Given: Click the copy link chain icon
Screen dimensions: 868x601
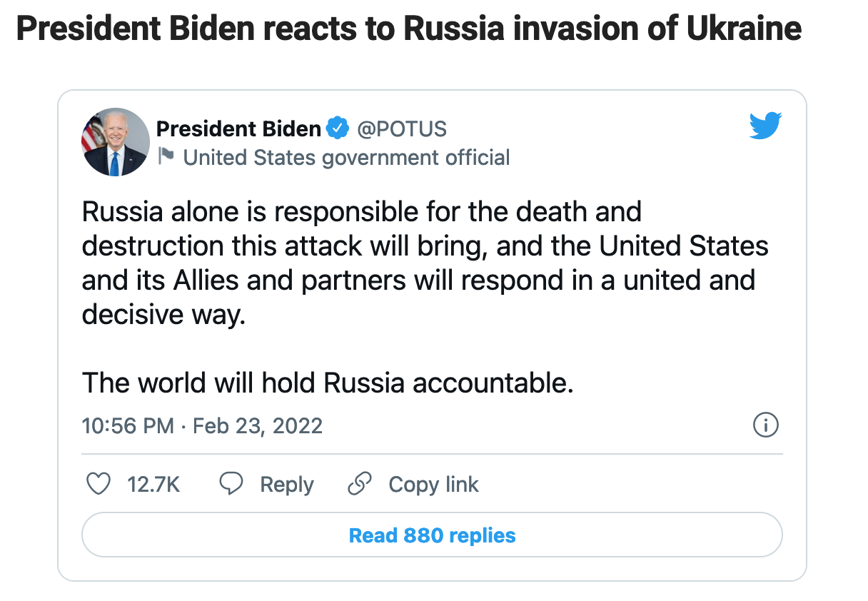Looking at the screenshot, I should tap(360, 485).
